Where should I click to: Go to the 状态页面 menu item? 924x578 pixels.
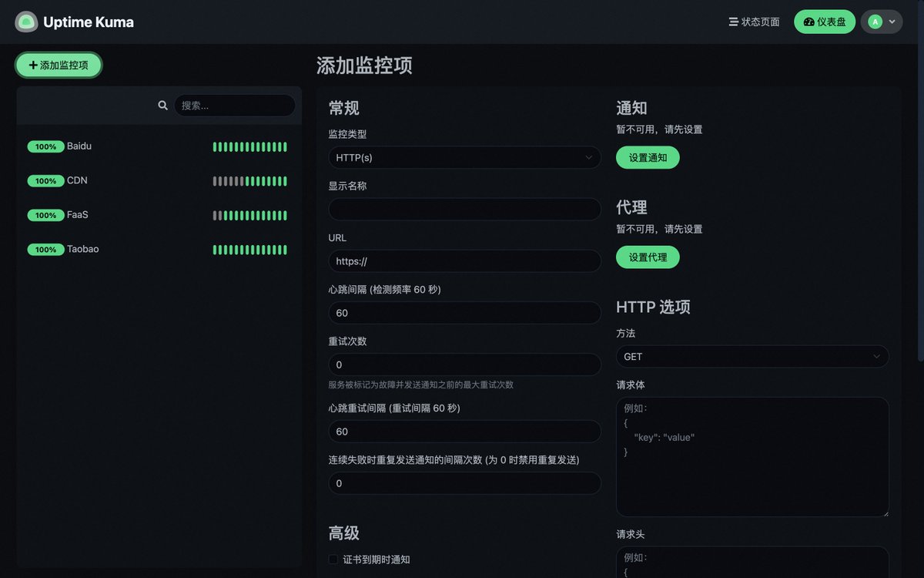pyautogui.click(x=754, y=22)
